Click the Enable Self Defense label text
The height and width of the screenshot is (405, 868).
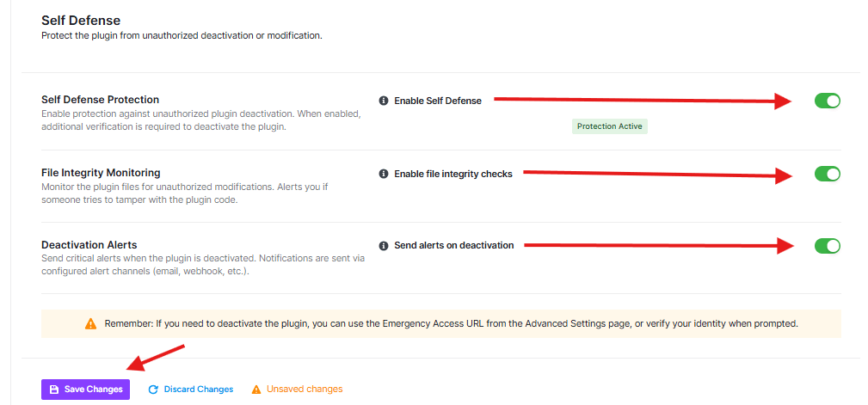click(438, 101)
